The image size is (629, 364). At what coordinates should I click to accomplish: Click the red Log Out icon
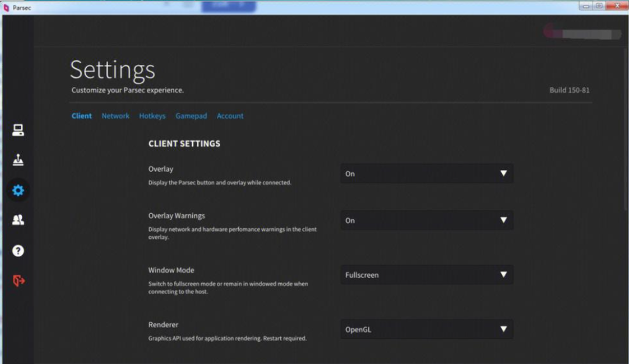(19, 281)
